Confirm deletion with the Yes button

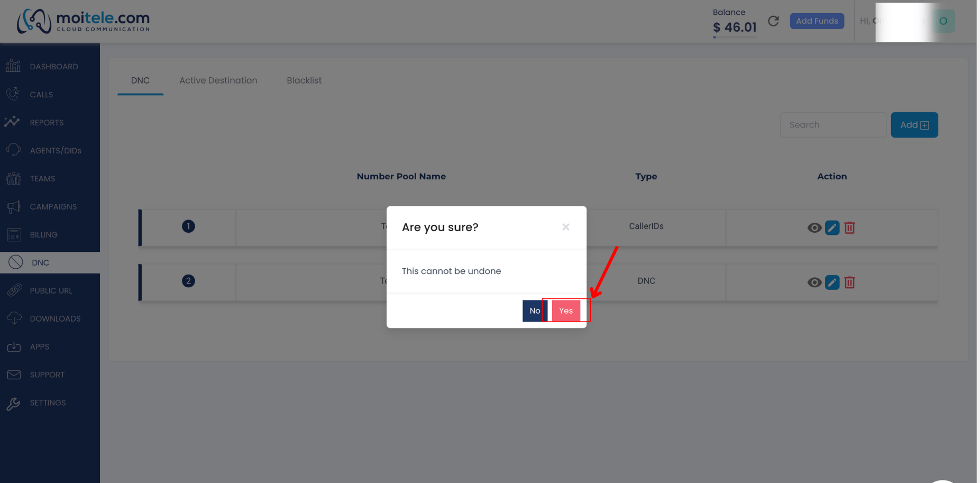(x=565, y=311)
